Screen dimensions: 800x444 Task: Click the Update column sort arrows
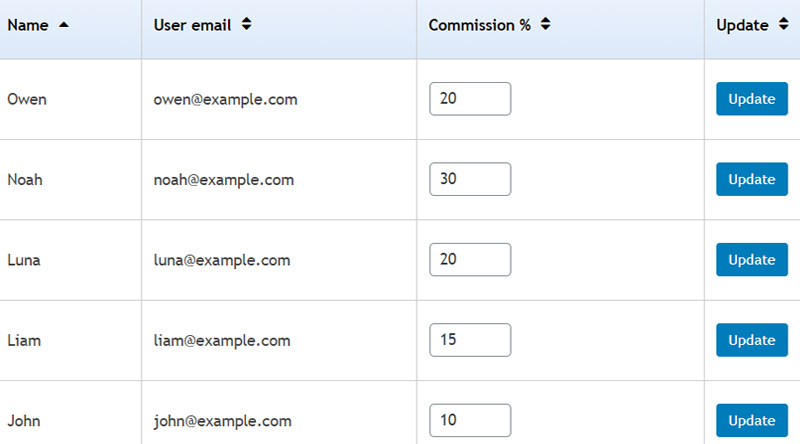tap(783, 24)
